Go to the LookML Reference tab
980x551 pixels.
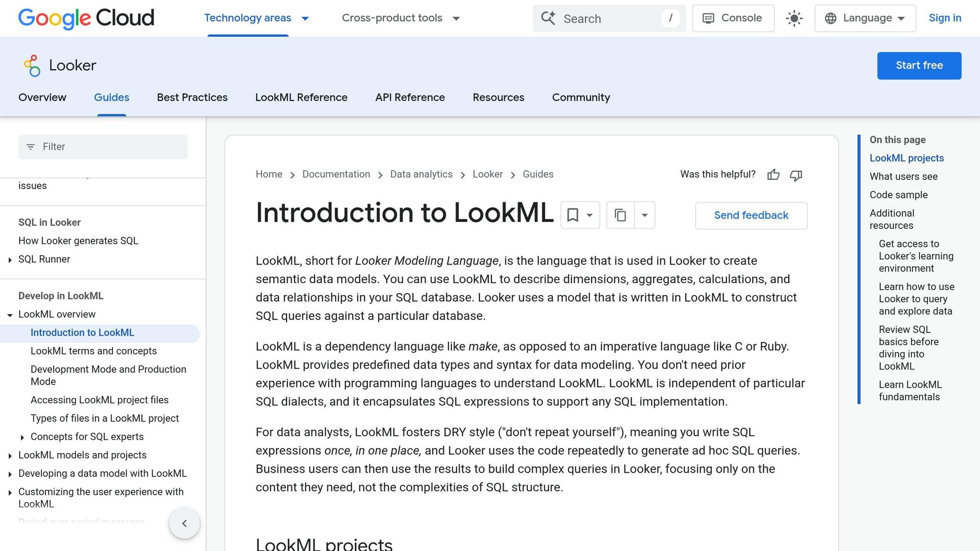point(301,98)
